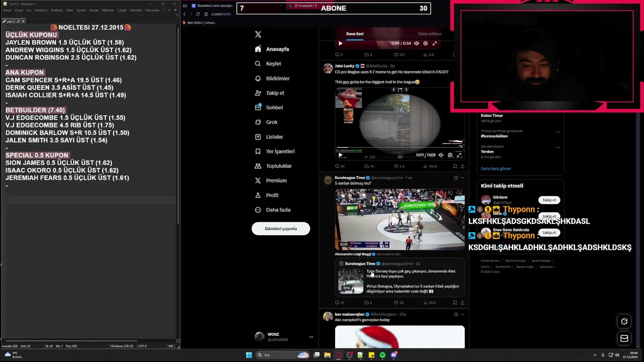
Task: Bookmark Euroleague Time post
Action: (454, 303)
